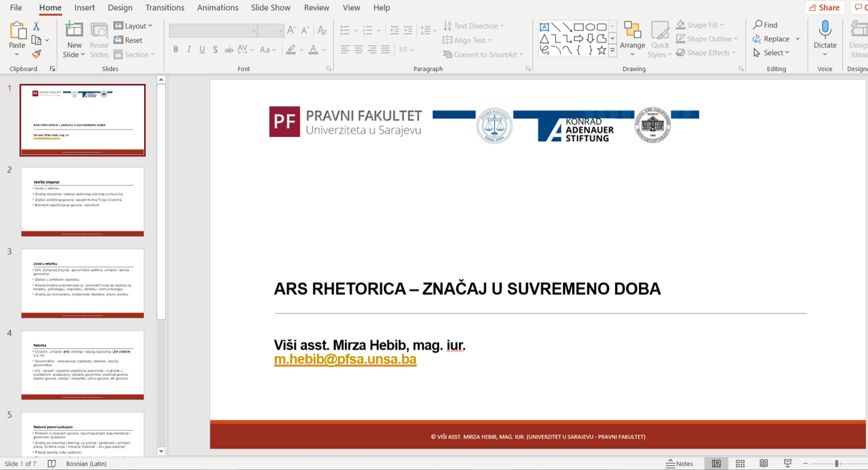
Task: Select slide 3 thumbnail Uvod u retoriku
Action: point(82,283)
